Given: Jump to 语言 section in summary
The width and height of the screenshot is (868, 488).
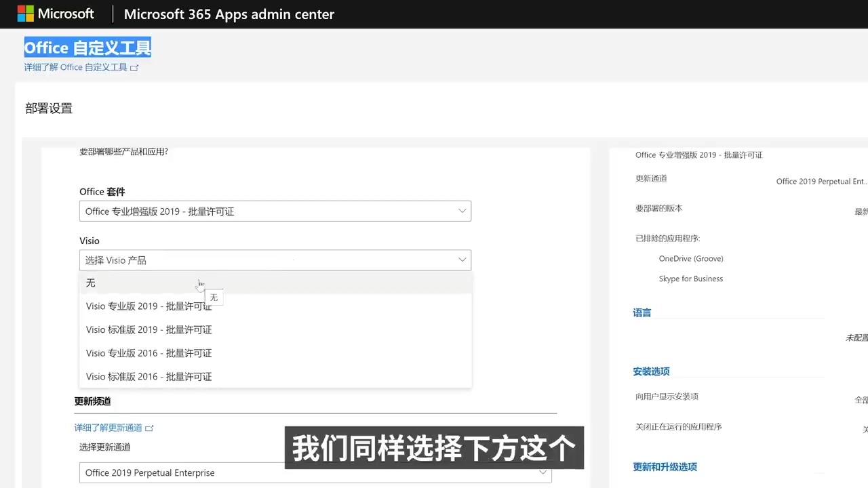Looking at the screenshot, I should point(642,312).
